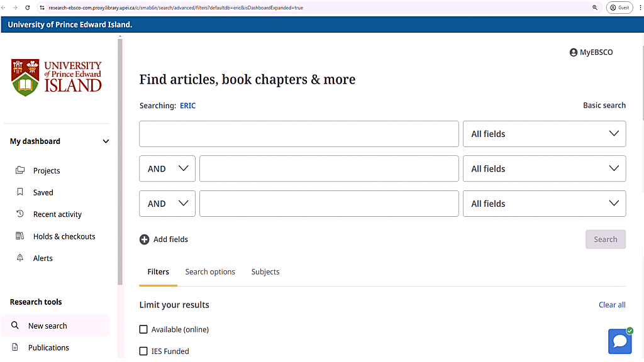Click the Saved bookmark icon
Viewport: 644px width, 362px height.
tap(20, 192)
